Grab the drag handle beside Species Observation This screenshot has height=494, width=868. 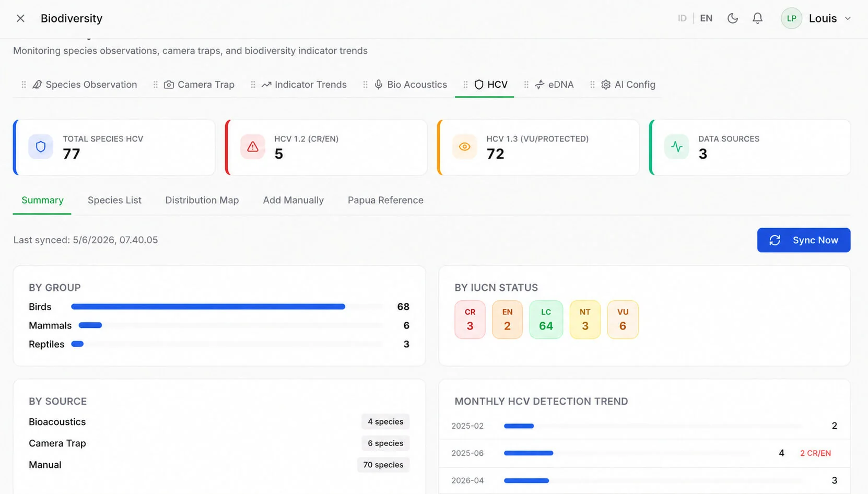coord(24,85)
